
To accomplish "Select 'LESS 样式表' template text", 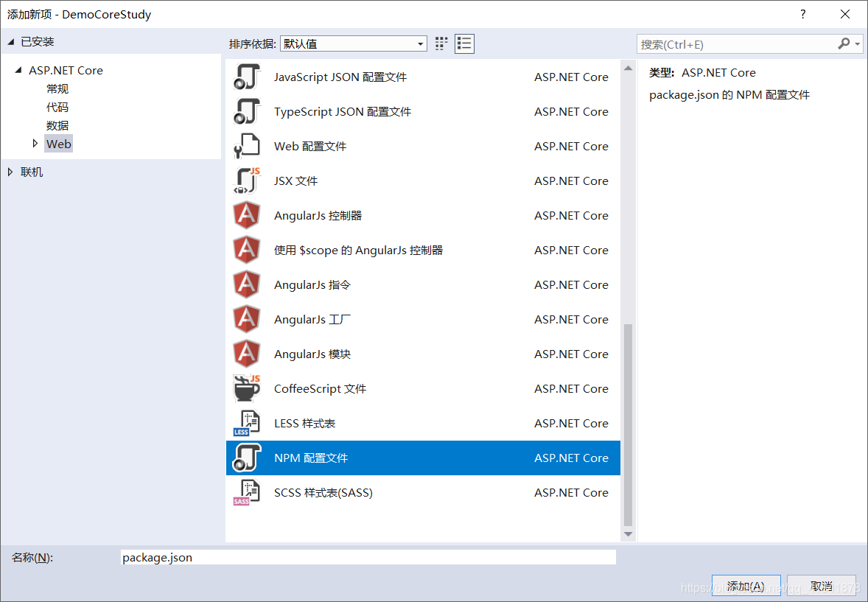I will pyautogui.click(x=304, y=423).
